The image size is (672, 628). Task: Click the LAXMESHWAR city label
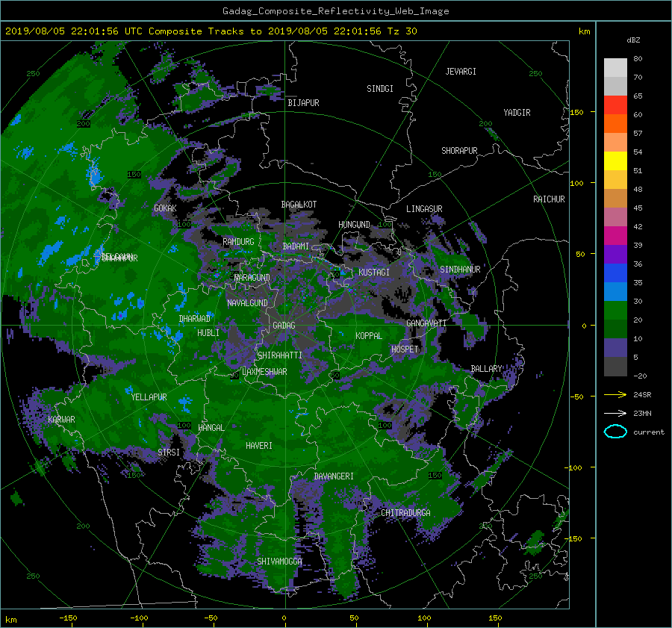[x=264, y=372]
